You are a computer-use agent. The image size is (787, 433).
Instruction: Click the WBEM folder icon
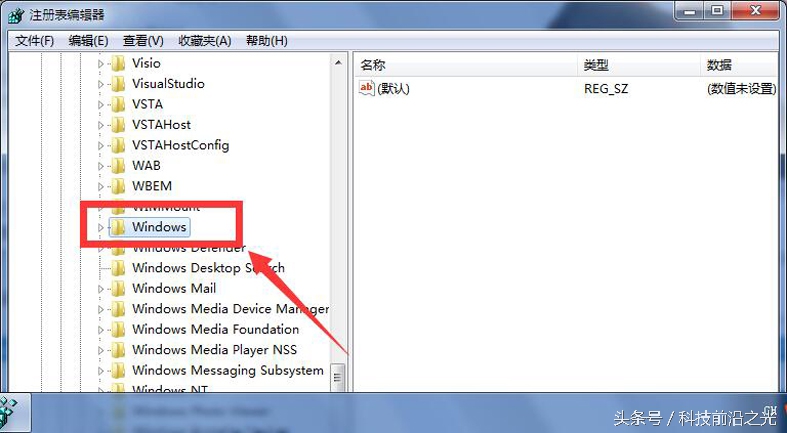pos(118,186)
